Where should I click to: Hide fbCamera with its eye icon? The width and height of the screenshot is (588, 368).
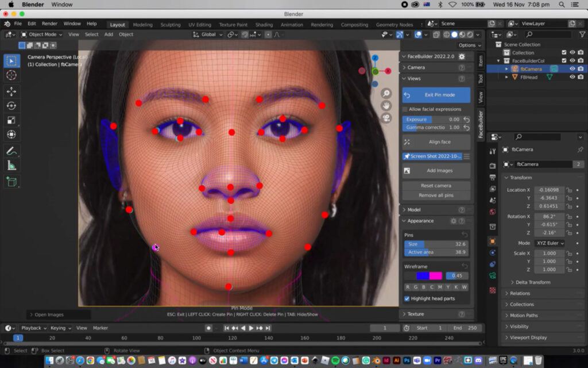572,69
